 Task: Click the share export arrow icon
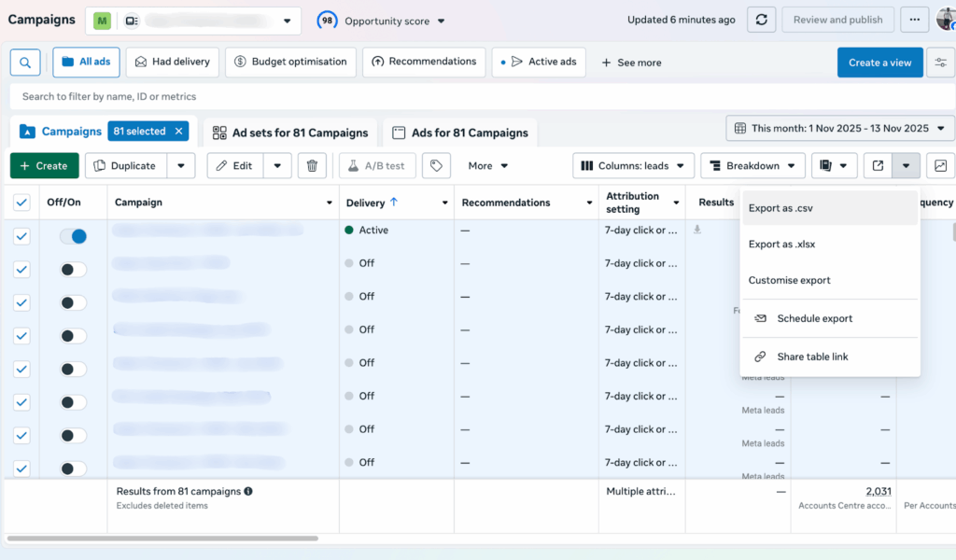click(x=878, y=166)
